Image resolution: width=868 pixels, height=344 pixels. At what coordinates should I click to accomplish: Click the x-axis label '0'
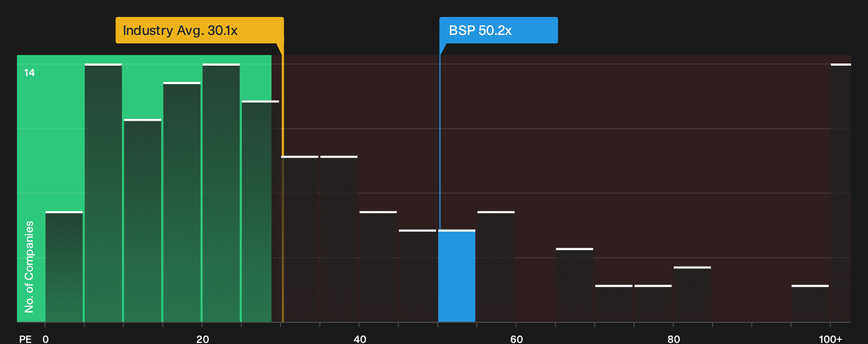(46, 339)
